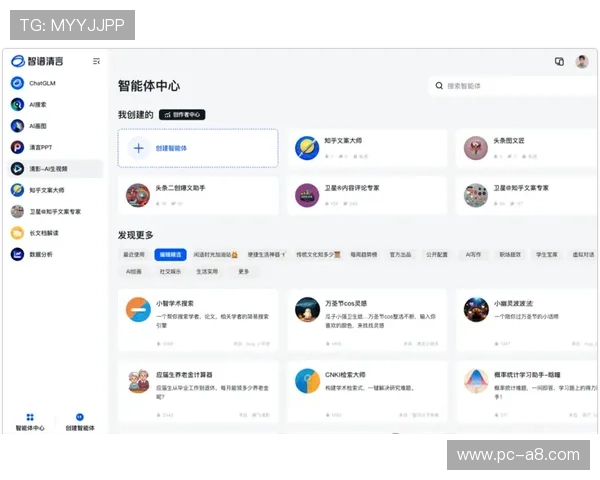Select the 闲适时光加油站 category tab
The height and width of the screenshot is (480, 600).
(x=215, y=255)
